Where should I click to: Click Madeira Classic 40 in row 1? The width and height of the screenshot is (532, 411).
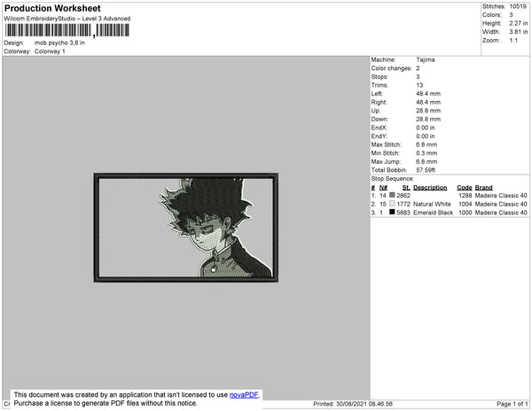click(501, 196)
